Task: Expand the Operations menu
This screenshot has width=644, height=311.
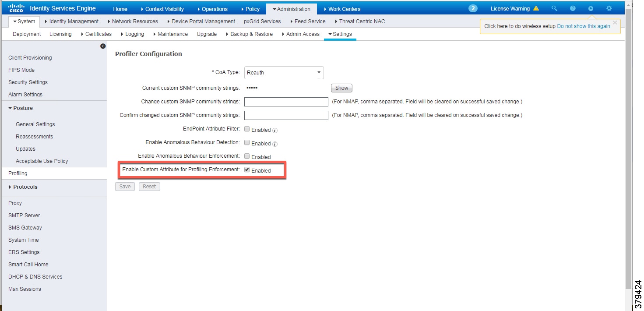Action: [x=212, y=9]
